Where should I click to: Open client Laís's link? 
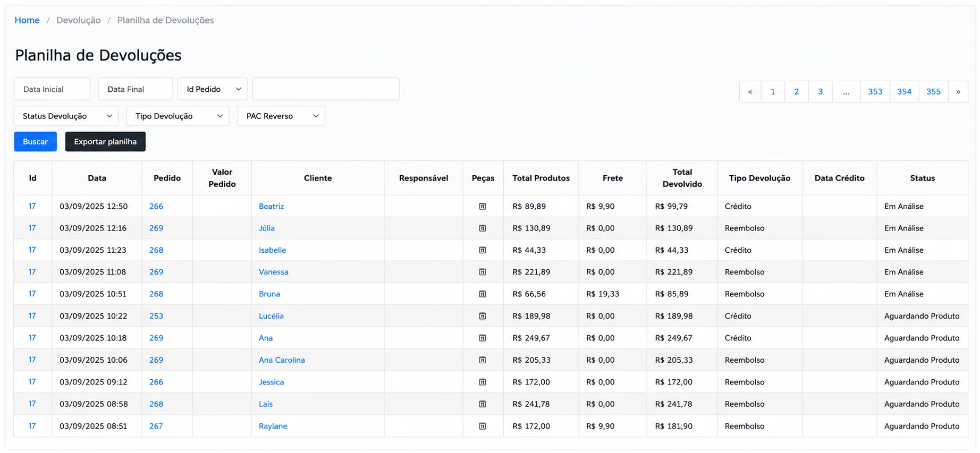(266, 404)
